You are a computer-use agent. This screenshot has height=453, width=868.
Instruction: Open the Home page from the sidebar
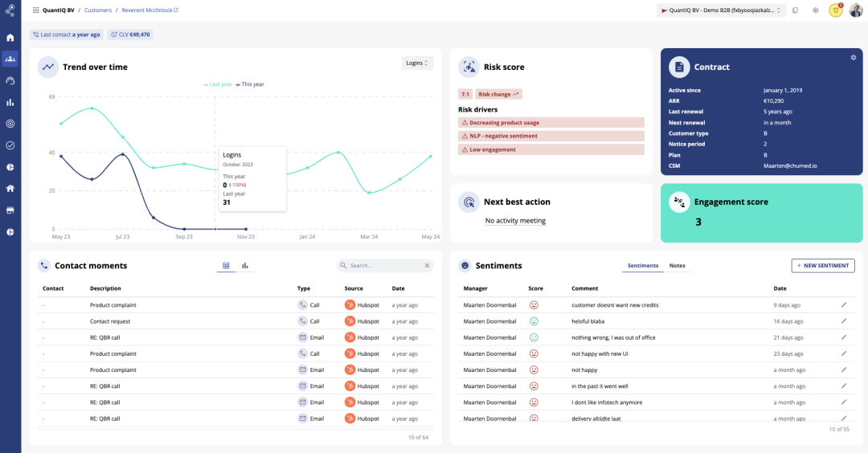tap(10, 38)
